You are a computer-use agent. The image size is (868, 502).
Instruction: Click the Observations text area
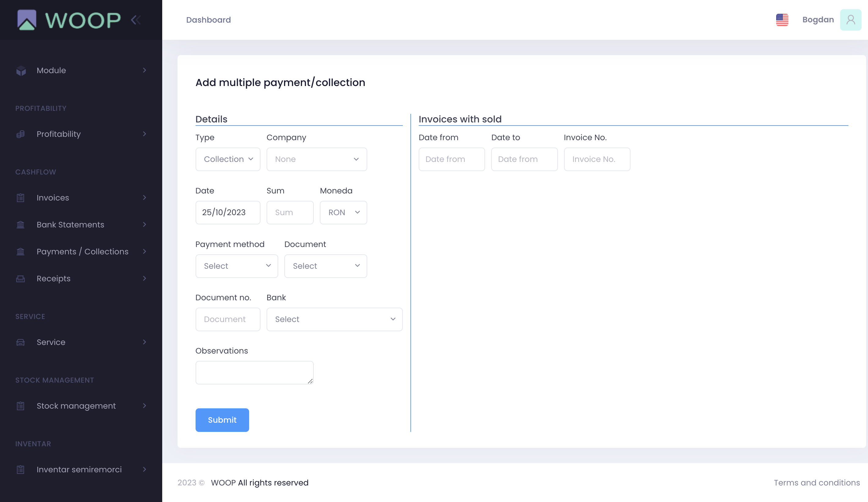[255, 373]
